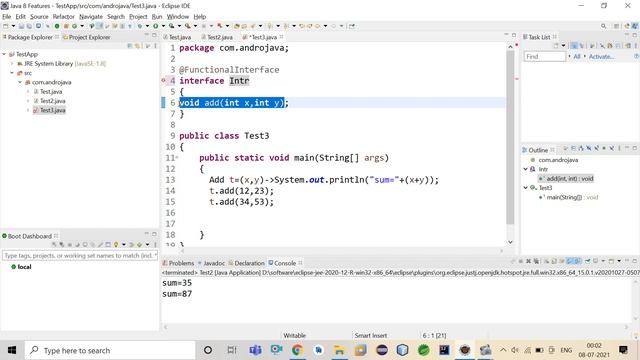Open File Explorer from the taskbar
Viewport: 640px width, 360px height.
(339, 350)
